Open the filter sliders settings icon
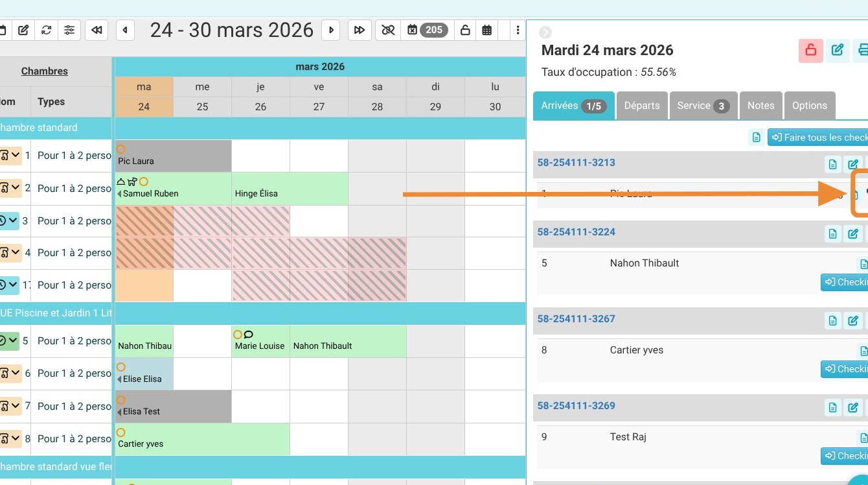This screenshot has height=485, width=868. click(x=69, y=30)
